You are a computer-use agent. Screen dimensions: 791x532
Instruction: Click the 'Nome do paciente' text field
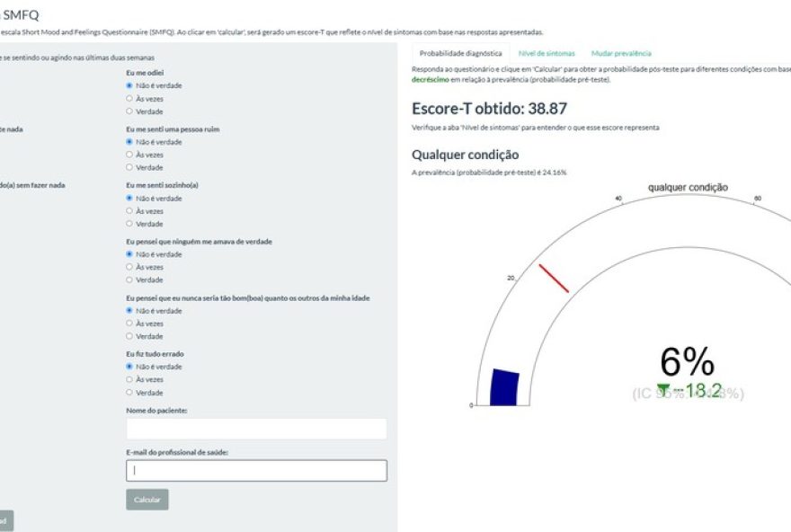pos(256,429)
